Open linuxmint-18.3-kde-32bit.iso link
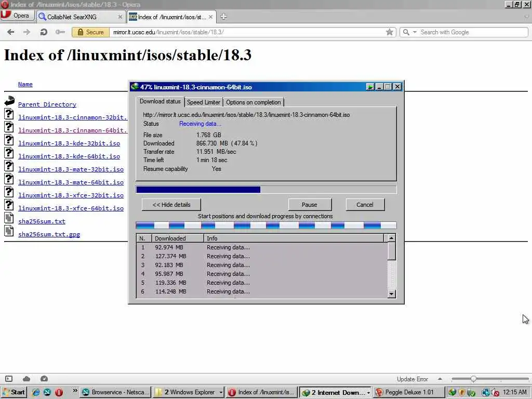The image size is (532, 399). tap(69, 143)
